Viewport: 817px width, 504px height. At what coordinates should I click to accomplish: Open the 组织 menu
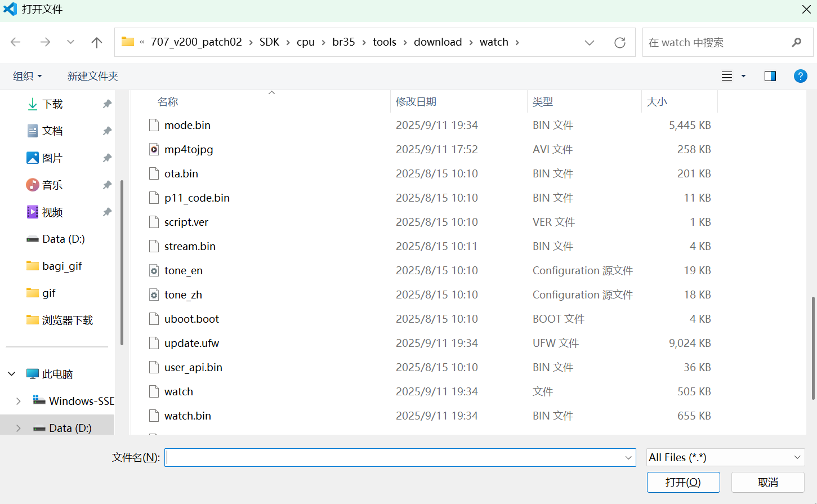click(28, 76)
